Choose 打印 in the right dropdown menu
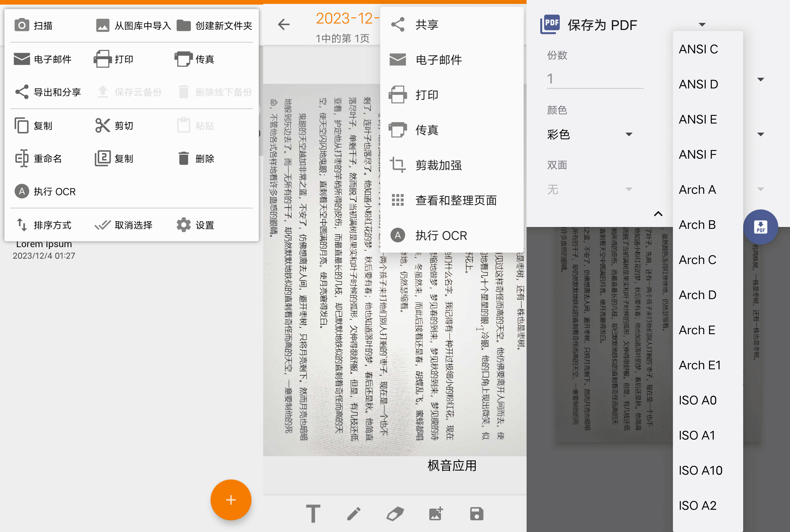This screenshot has height=532, width=790. tap(452, 95)
